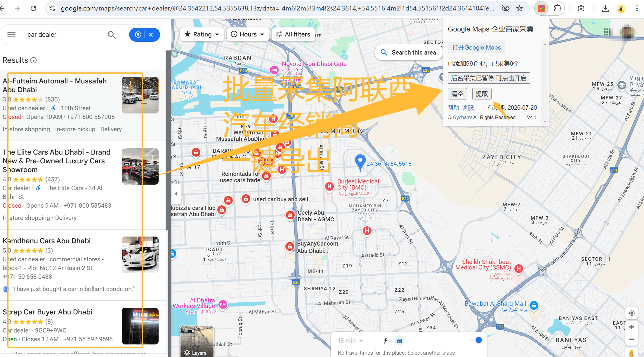Screen dimensions: 644x357
Task: Click Sheikh Shakhbout Medical City marker
Action: point(519,269)
